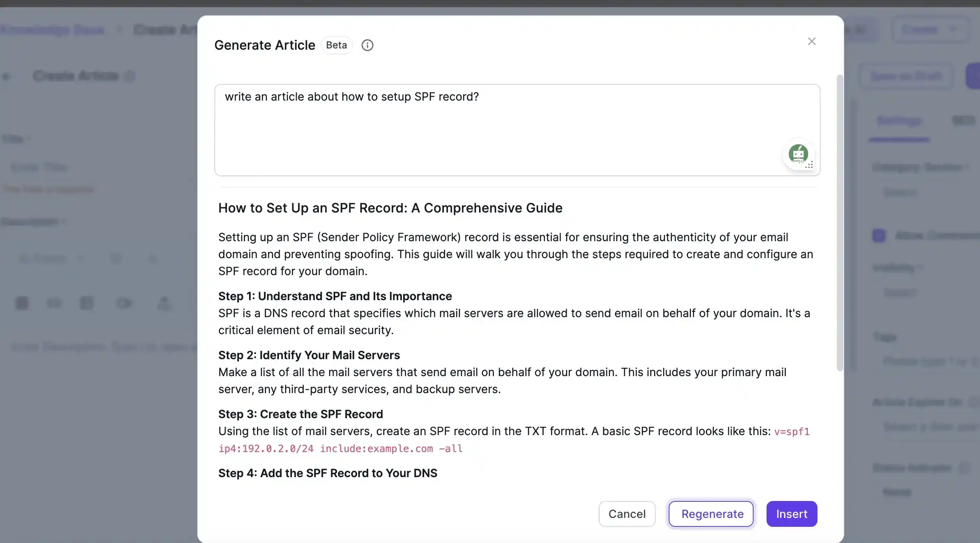
Task: Open the green robot writing assistant icon
Action: (798, 154)
